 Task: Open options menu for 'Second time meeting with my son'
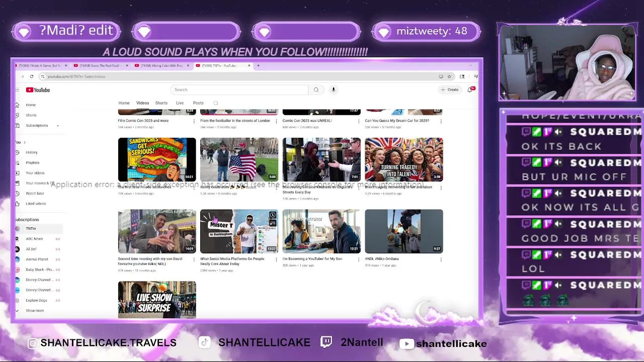194,259
